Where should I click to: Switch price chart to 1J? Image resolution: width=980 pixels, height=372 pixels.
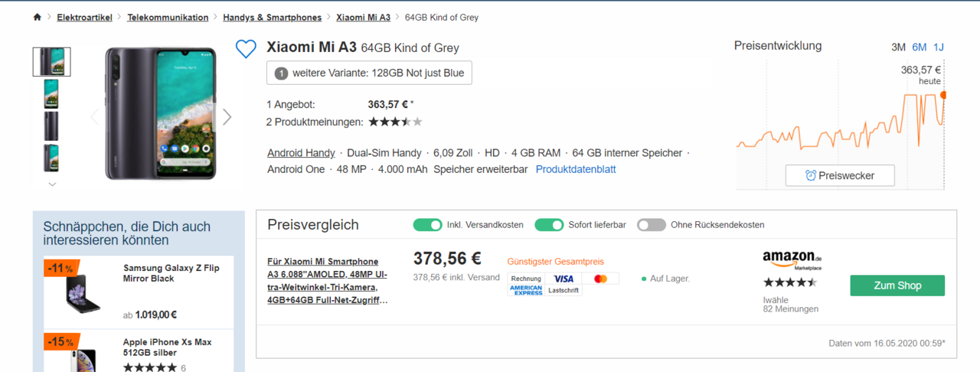tap(939, 47)
